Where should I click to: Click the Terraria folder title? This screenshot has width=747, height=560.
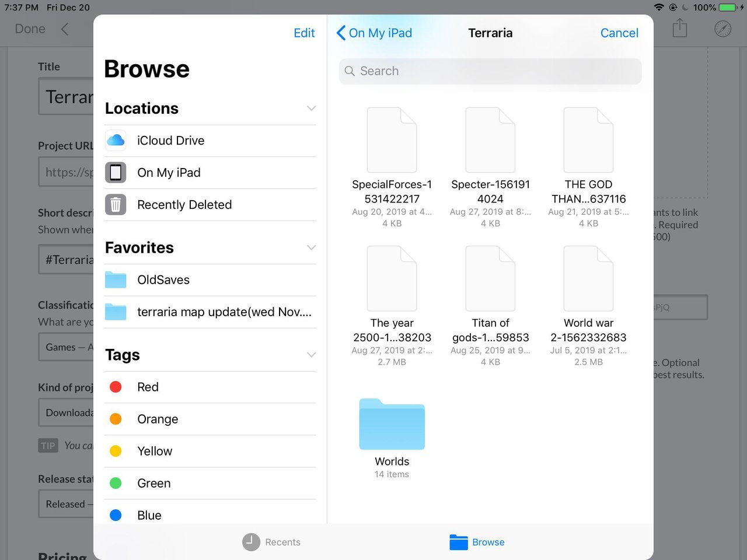coord(490,33)
